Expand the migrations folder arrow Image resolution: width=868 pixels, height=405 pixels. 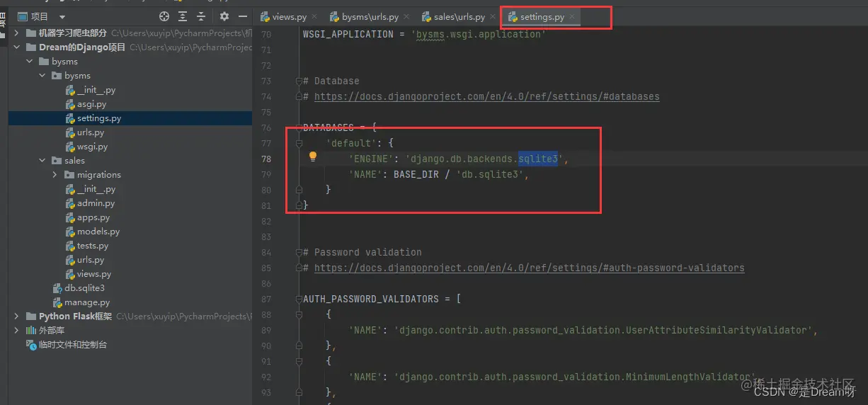pyautogui.click(x=55, y=175)
